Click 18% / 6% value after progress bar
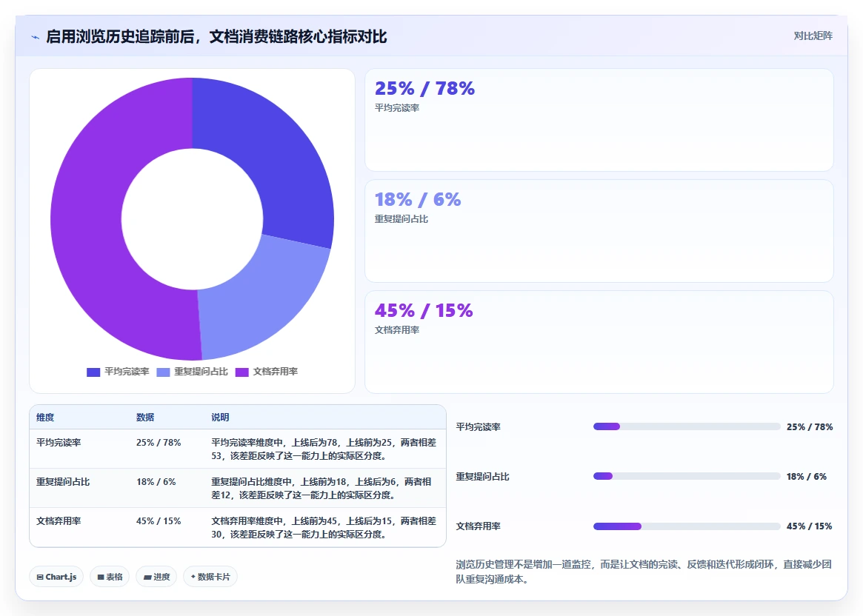Viewport: 863px width, 616px height. click(806, 476)
